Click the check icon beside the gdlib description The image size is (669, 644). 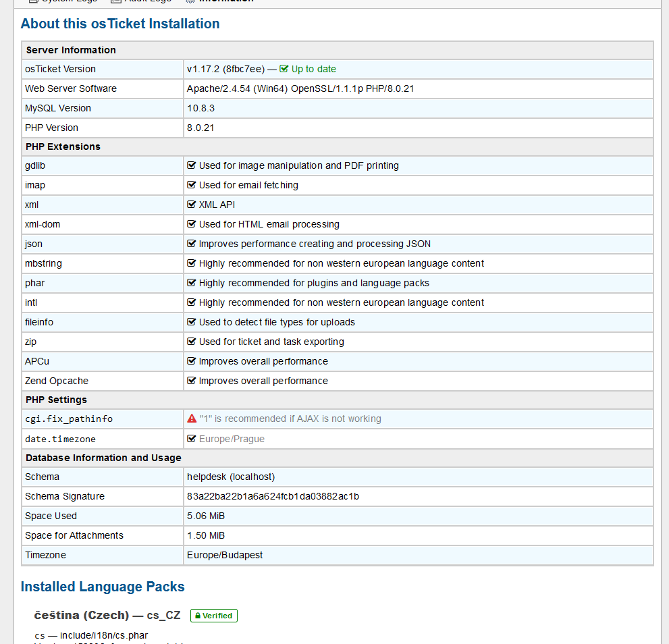point(192,165)
